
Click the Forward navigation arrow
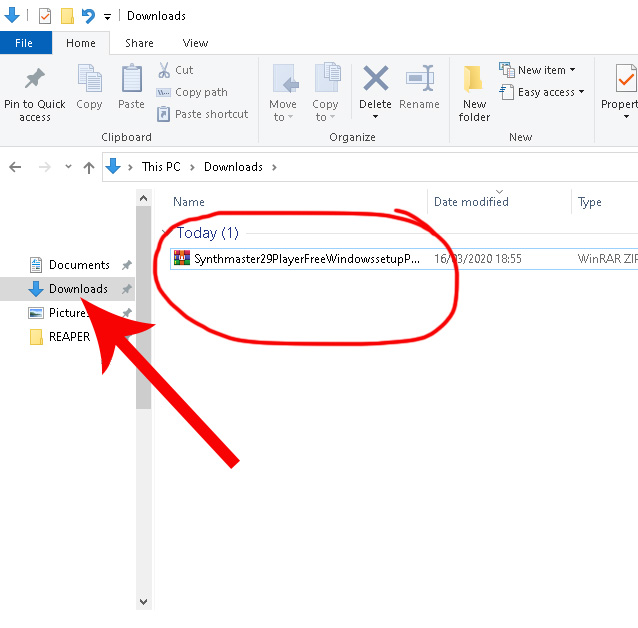tap(45, 167)
